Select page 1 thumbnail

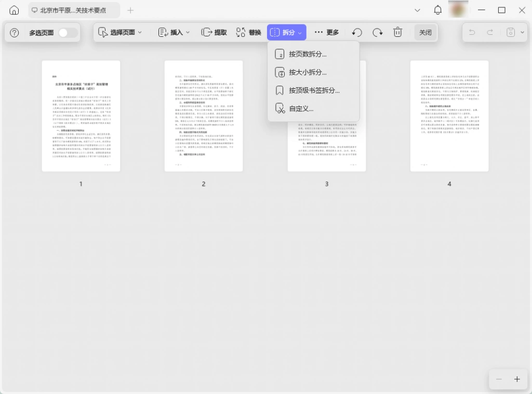[81, 116]
